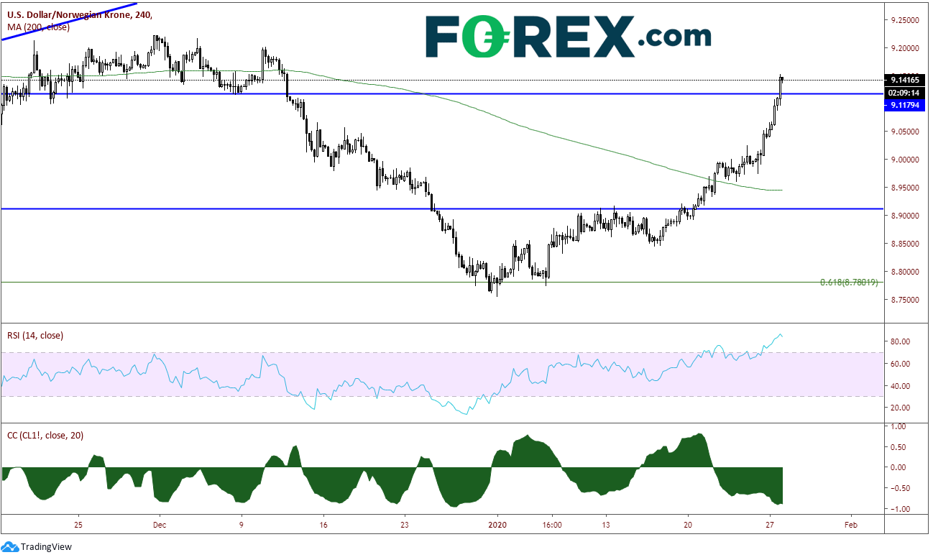Click the Dec date on time axis

pyautogui.click(x=160, y=523)
